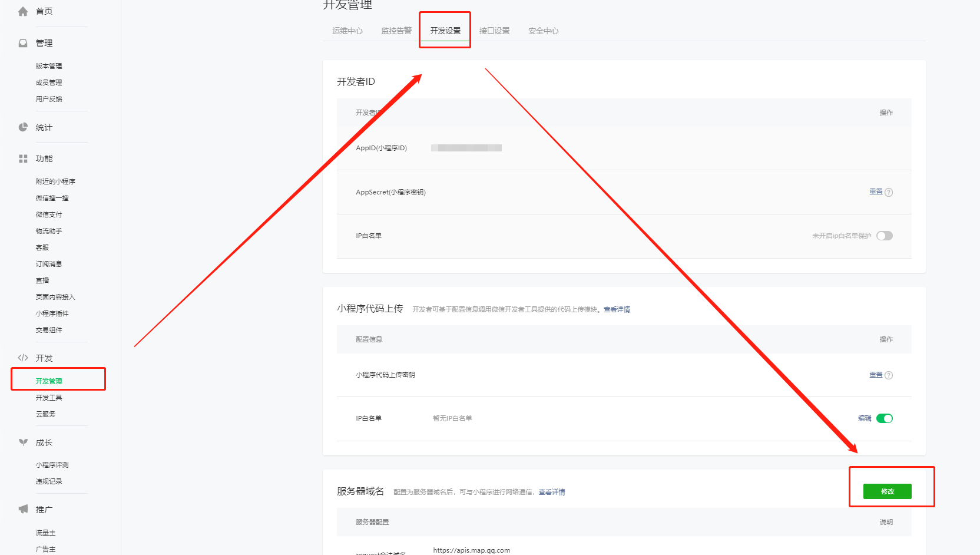The image size is (980, 555).
Task: Open 物流助手 in the sidebar
Action: point(49,231)
